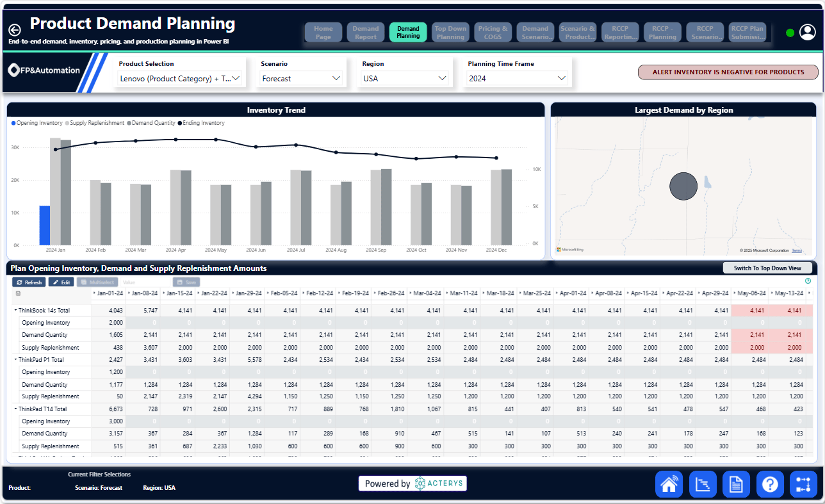825x504 pixels.
Task: Click the Supply Replenishment legend entry
Action: click(x=95, y=123)
